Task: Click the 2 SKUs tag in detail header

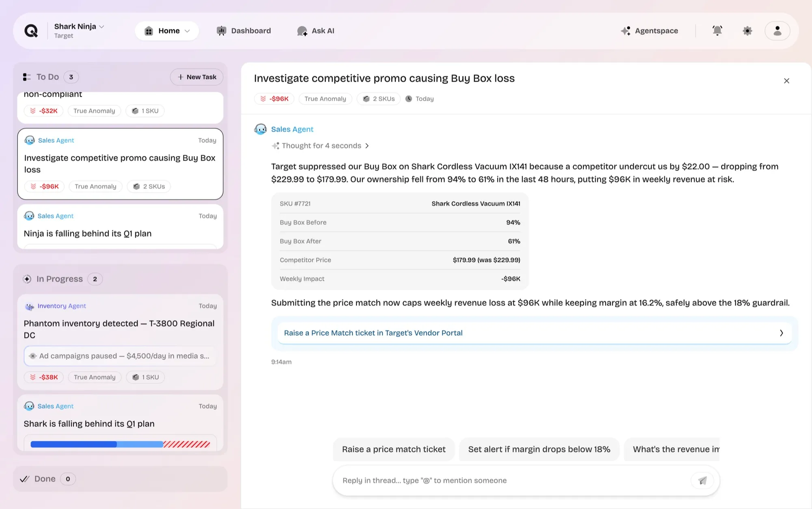Action: tap(378, 99)
